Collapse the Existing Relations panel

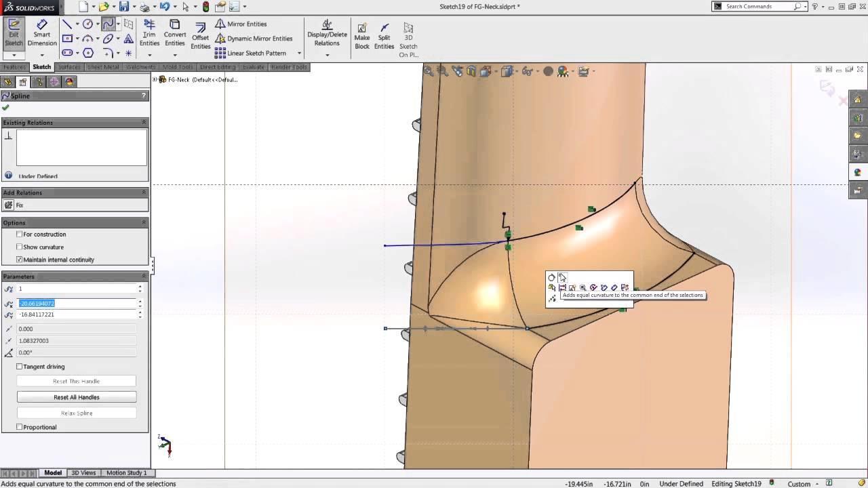click(x=143, y=122)
